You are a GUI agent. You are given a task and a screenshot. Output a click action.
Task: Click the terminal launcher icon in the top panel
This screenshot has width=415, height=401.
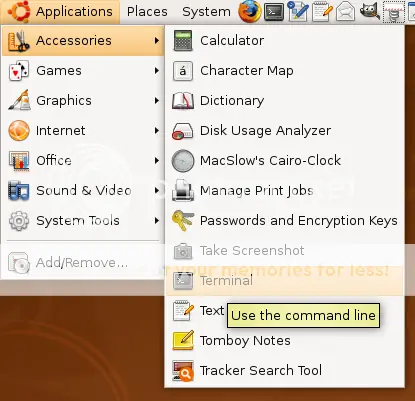[274, 12]
